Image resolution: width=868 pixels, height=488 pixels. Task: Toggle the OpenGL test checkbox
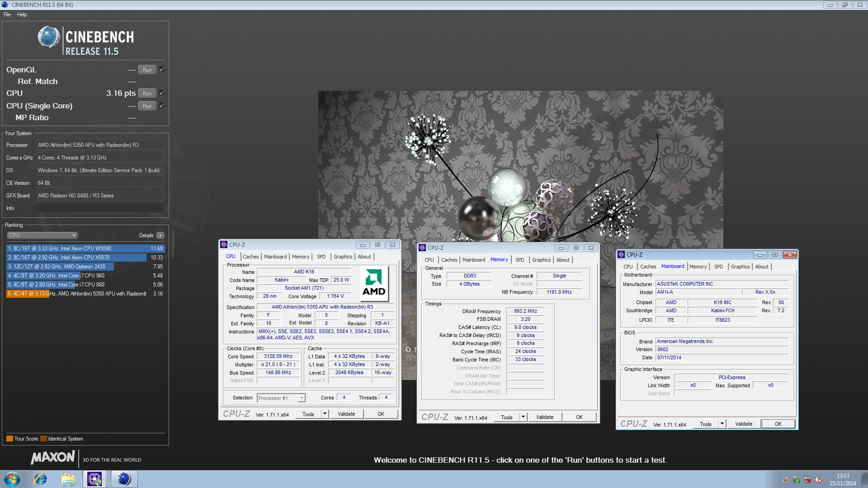(162, 70)
